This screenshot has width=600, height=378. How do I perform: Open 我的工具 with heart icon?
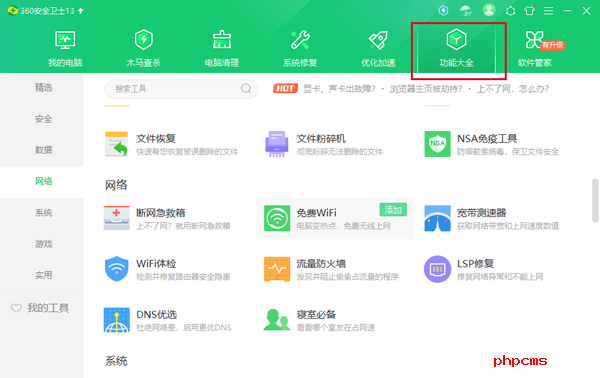(x=40, y=308)
